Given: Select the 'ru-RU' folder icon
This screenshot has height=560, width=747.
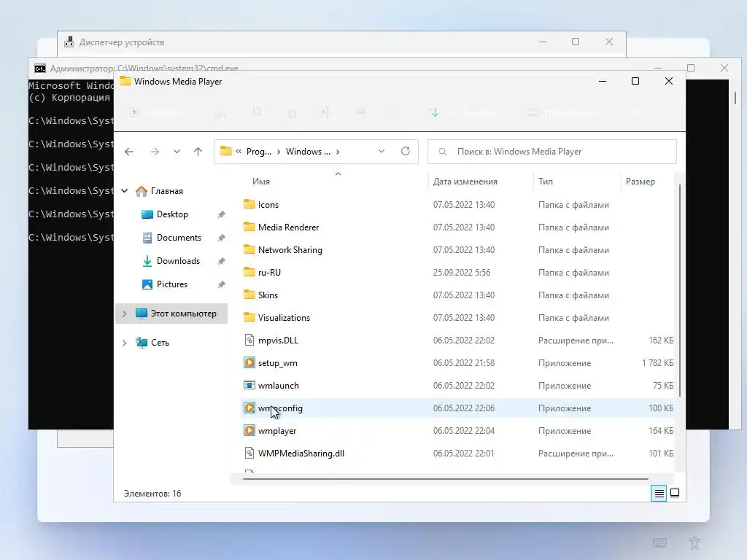Looking at the screenshot, I should [x=249, y=272].
